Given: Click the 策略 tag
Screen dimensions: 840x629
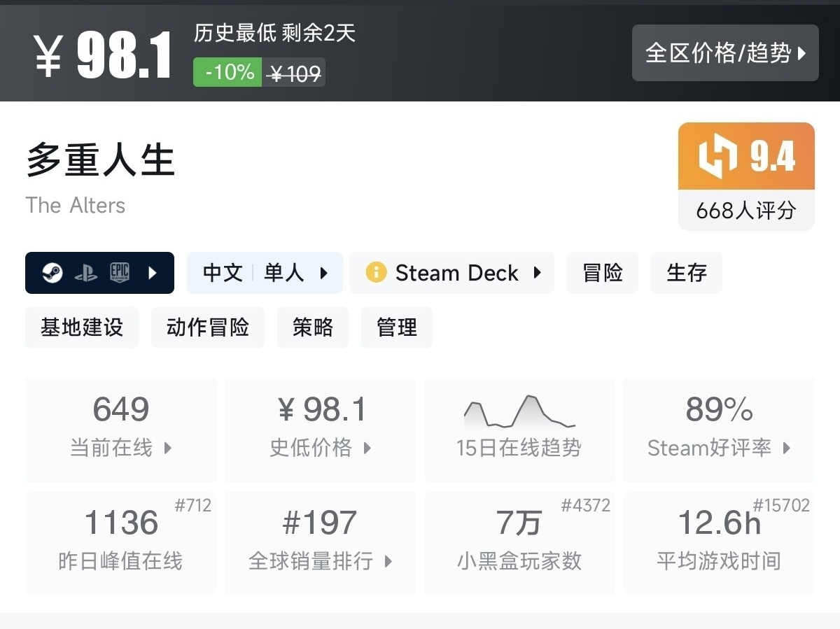Looking at the screenshot, I should pos(313,327).
